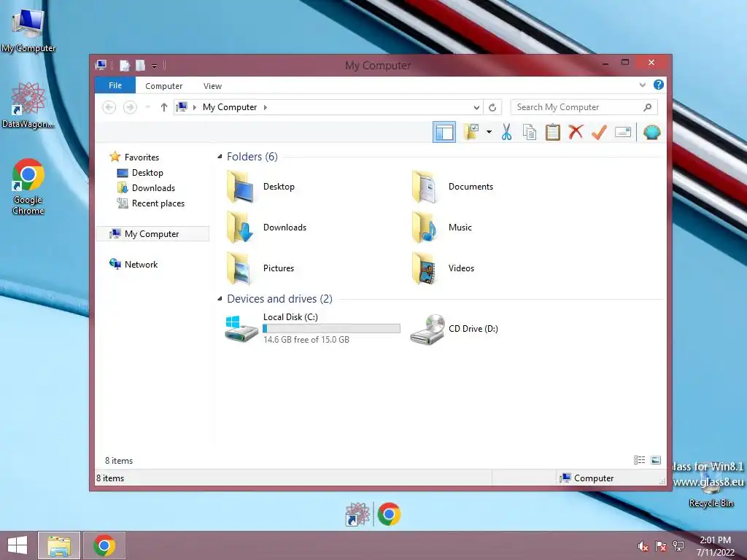Refresh the My Computer view
The height and width of the screenshot is (560, 747).
pos(492,107)
